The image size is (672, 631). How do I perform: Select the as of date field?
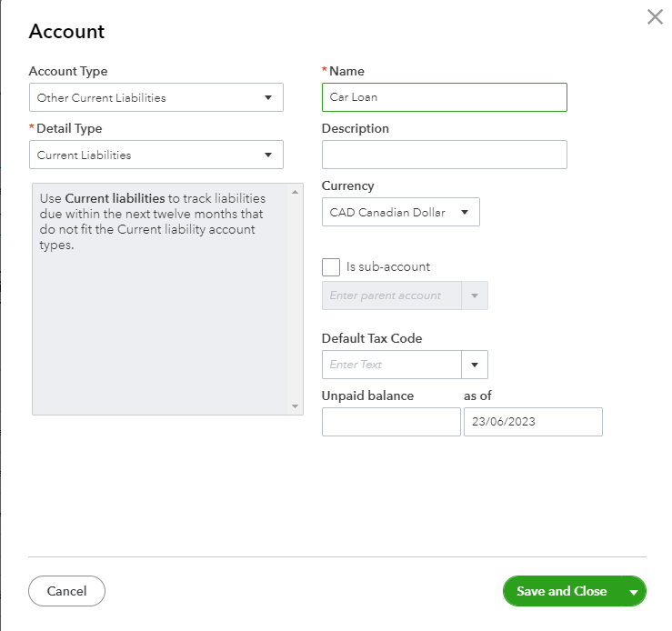click(x=533, y=422)
